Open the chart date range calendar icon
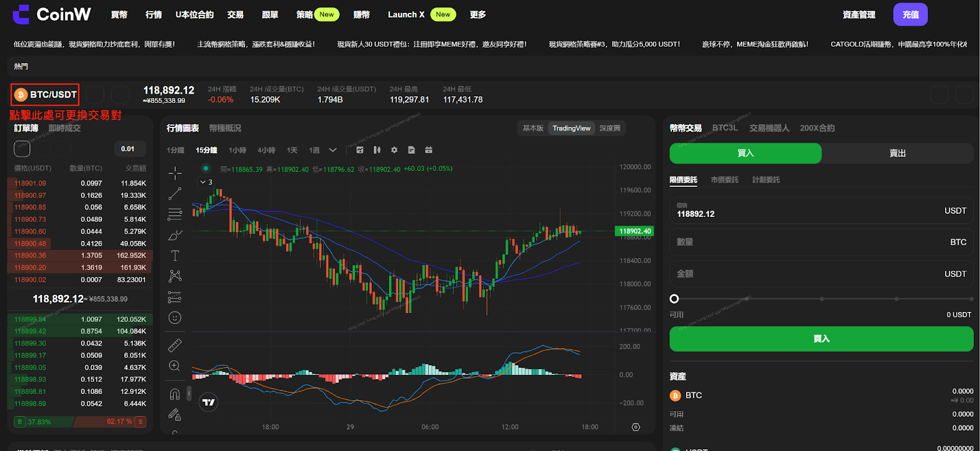 tap(429, 150)
